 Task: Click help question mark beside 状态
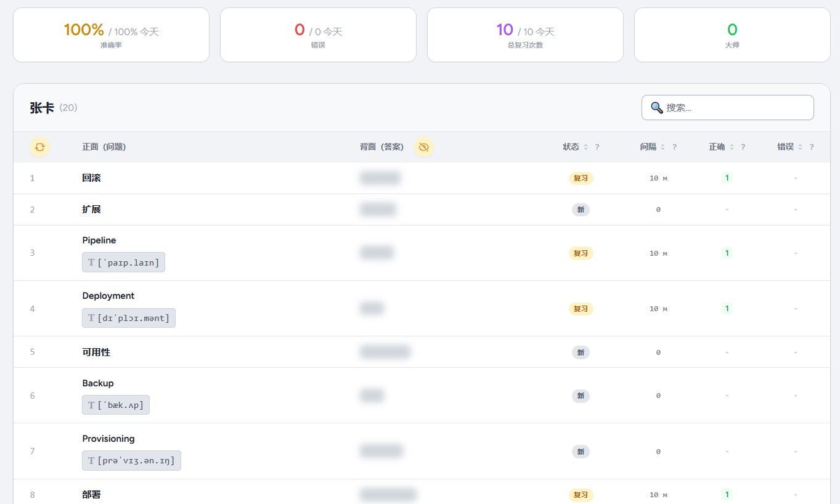(x=597, y=147)
